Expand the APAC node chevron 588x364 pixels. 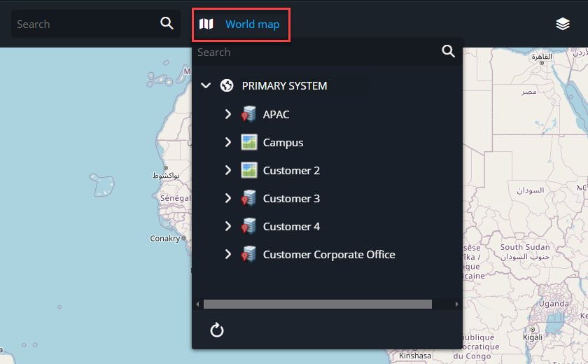[227, 114]
